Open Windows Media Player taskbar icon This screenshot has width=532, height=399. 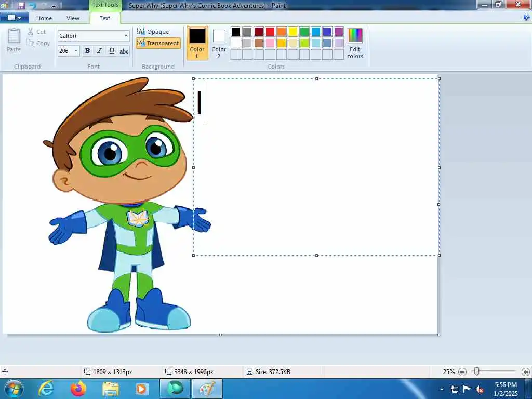[141, 389]
